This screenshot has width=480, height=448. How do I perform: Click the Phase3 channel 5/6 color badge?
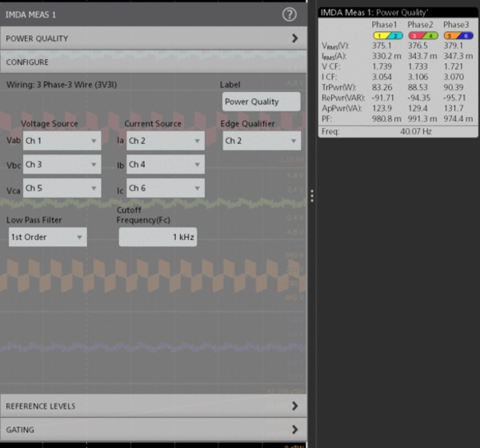(458, 35)
